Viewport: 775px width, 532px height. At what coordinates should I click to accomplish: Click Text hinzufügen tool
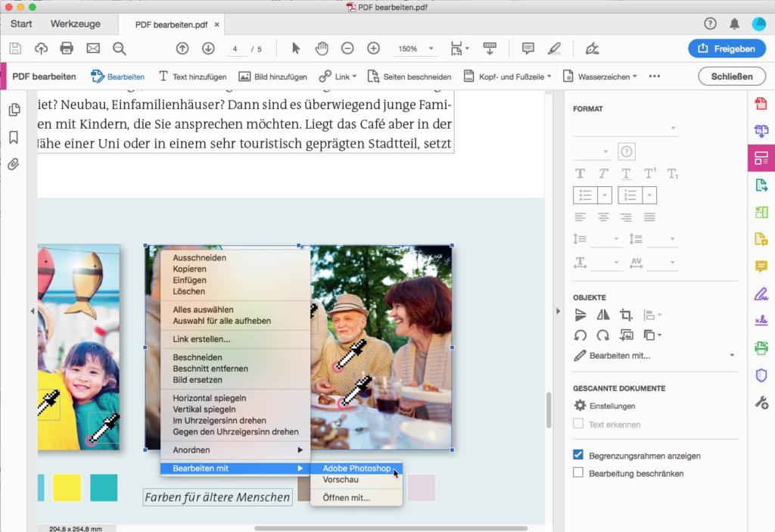192,76
